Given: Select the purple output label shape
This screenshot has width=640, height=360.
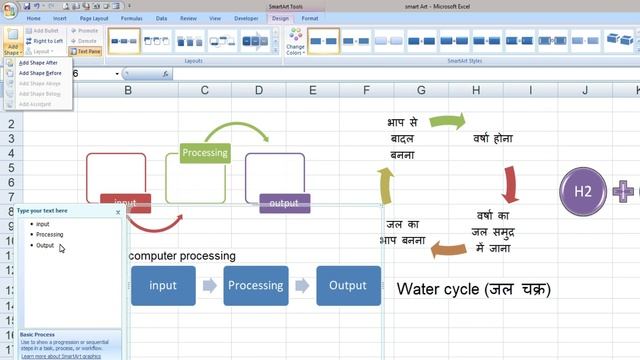Looking at the screenshot, I should (x=284, y=203).
